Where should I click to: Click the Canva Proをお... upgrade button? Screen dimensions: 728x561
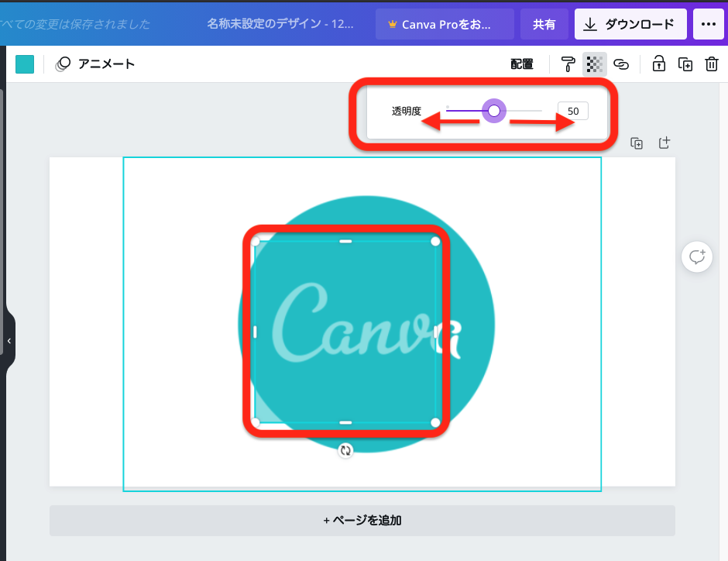click(445, 24)
